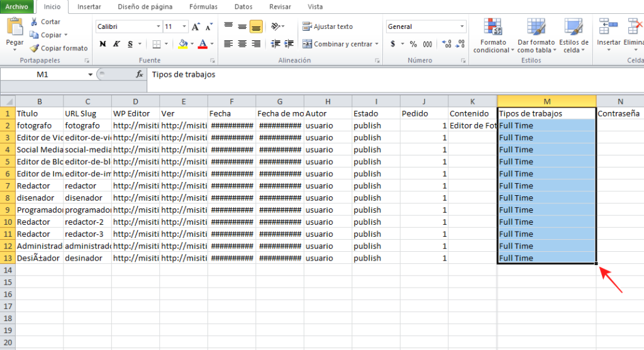Screen dimensions: 644x350
Task: Open Alineación dialog launcher
Action: pos(377,60)
